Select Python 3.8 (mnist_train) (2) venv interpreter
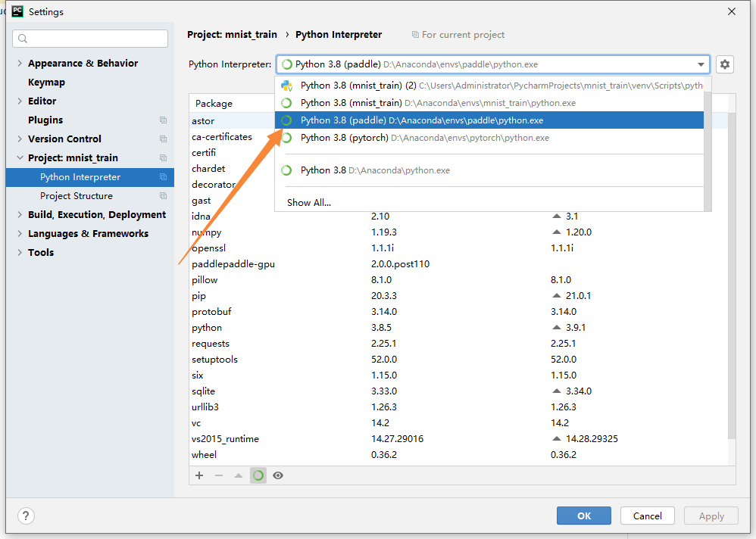Screen dimensions: 756x539 coord(489,86)
